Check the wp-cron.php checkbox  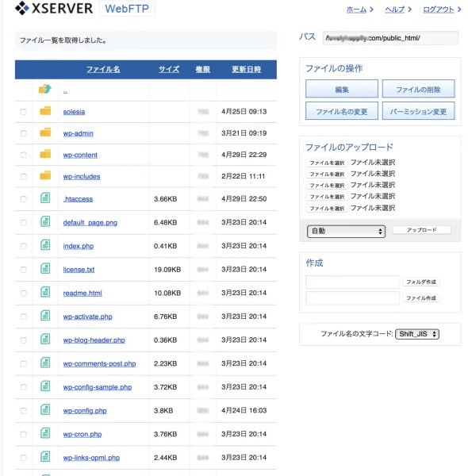23,435
